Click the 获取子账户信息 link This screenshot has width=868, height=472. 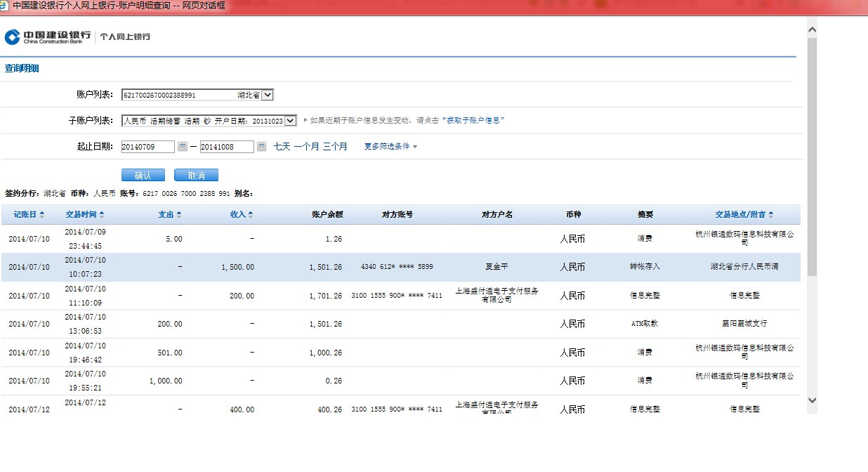473,120
